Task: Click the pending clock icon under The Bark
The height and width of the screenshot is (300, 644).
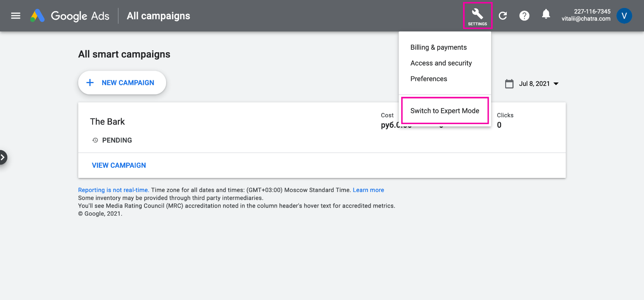Action: pos(95,140)
